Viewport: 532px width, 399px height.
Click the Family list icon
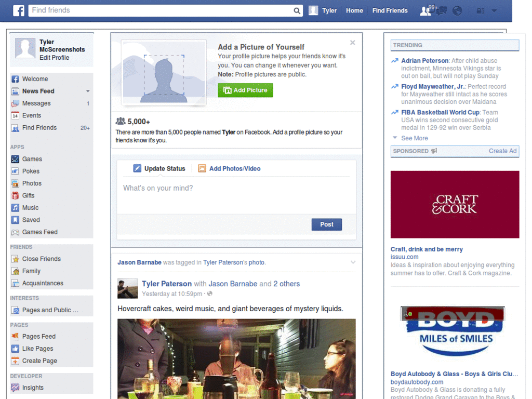coord(15,271)
